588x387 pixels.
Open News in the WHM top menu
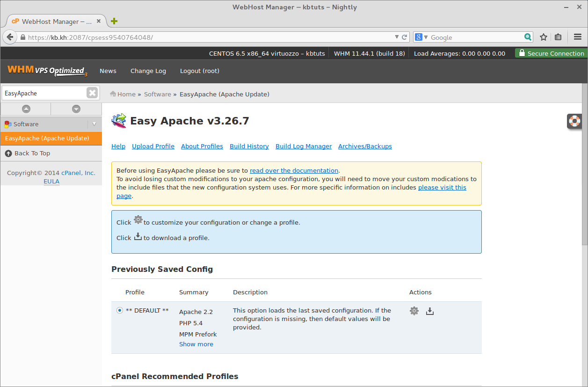pos(108,71)
